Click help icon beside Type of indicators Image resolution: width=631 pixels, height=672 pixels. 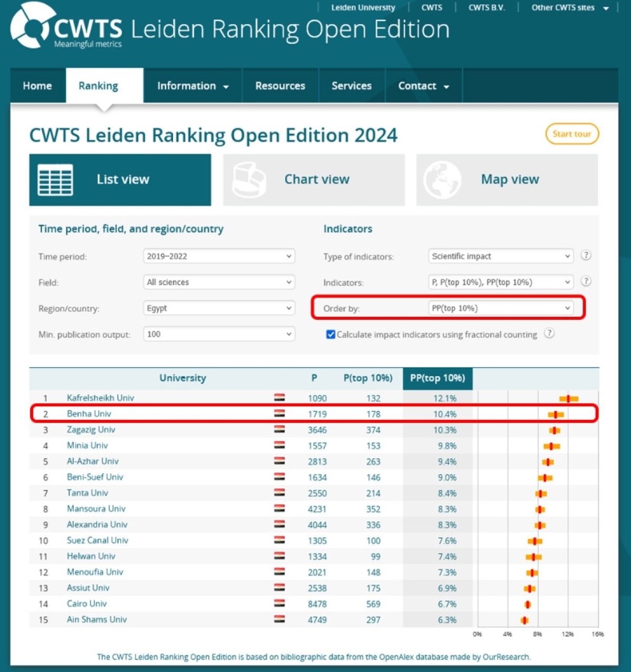[586, 255]
